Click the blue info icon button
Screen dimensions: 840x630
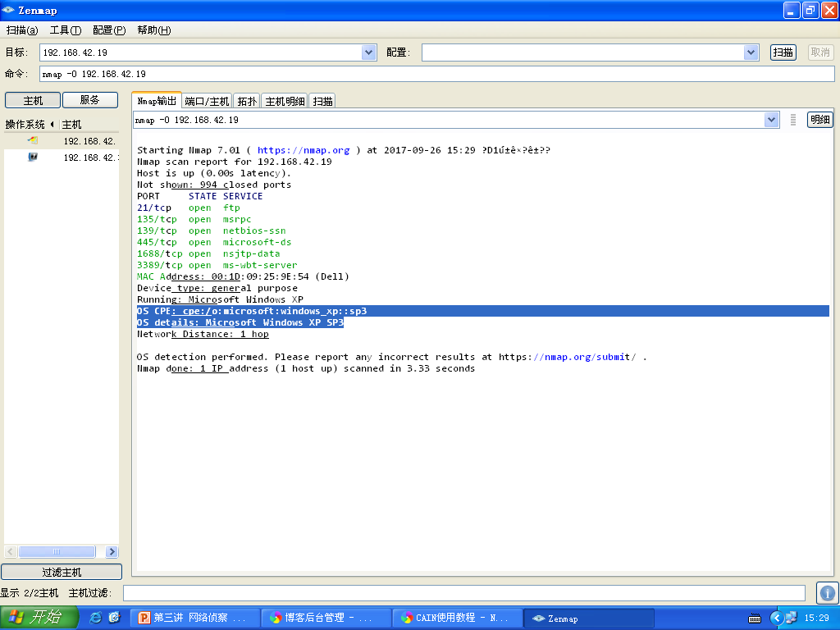828,593
